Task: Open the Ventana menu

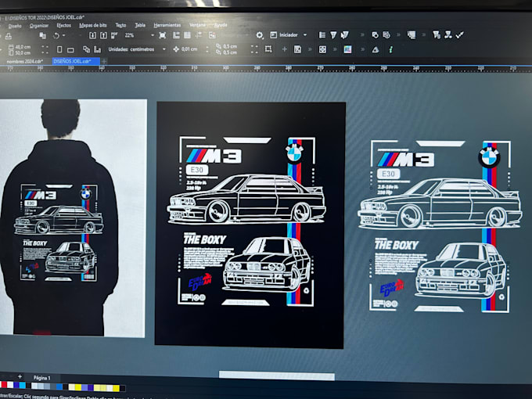Action: tap(197, 25)
